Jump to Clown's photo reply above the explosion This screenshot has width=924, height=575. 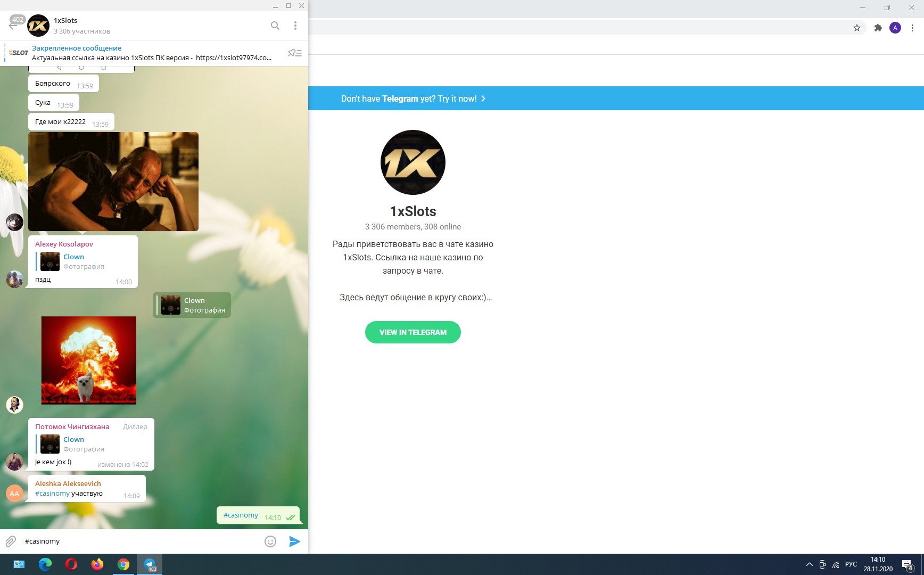click(192, 305)
